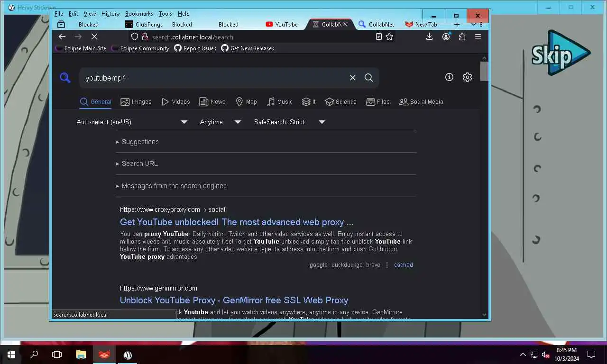Screen dimensions: 607x364
Task: Show hidden system tray icons
Action: [523, 354]
